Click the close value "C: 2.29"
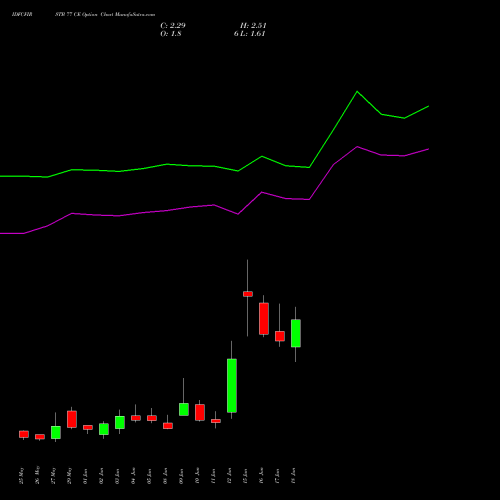500x500 pixels. [x=173, y=26]
